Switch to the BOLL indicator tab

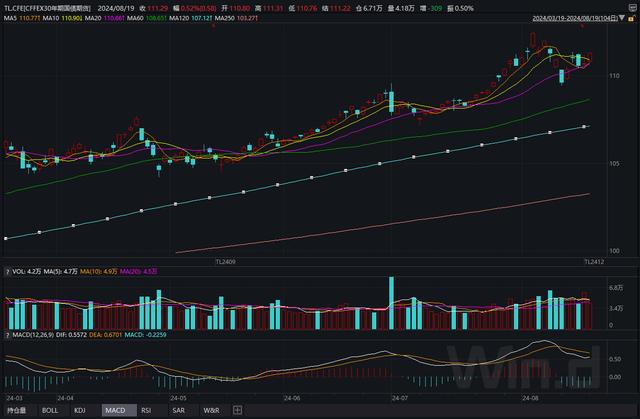tap(50, 410)
